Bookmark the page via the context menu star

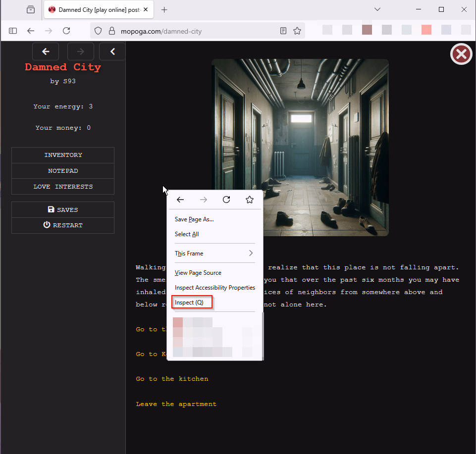(250, 200)
